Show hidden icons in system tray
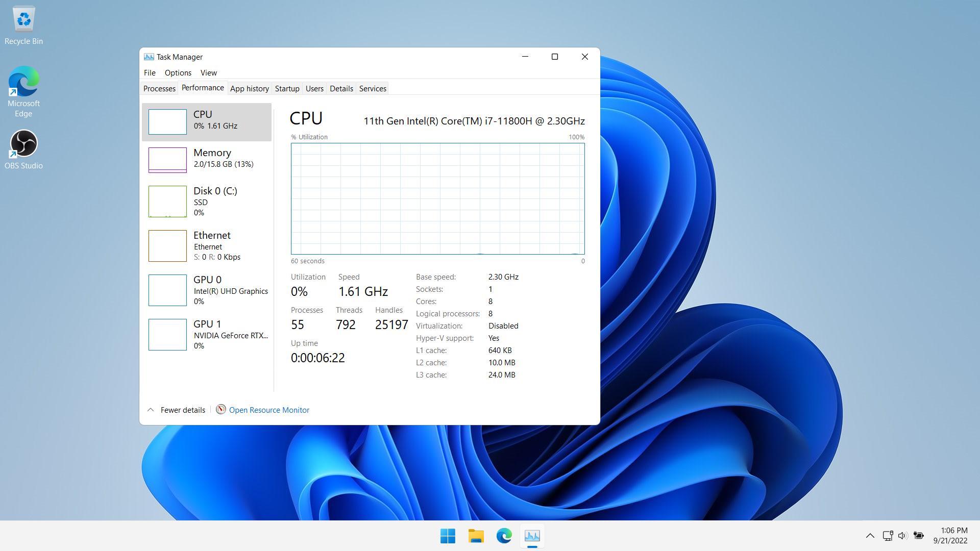Image resolution: width=980 pixels, height=551 pixels. (870, 536)
